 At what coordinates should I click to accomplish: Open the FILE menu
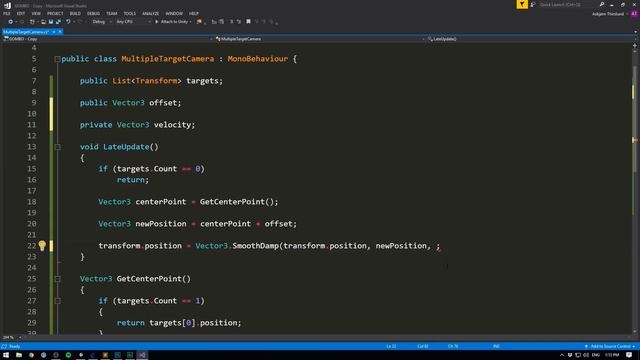coord(7,13)
